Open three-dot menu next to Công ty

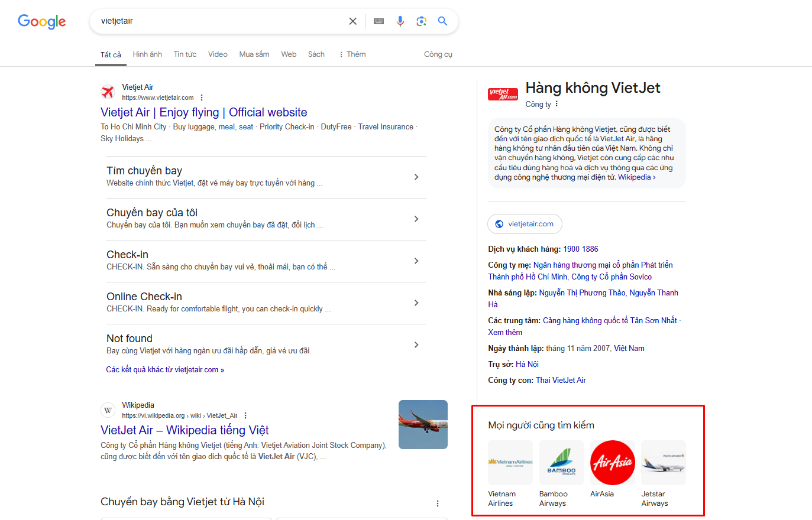tap(557, 104)
